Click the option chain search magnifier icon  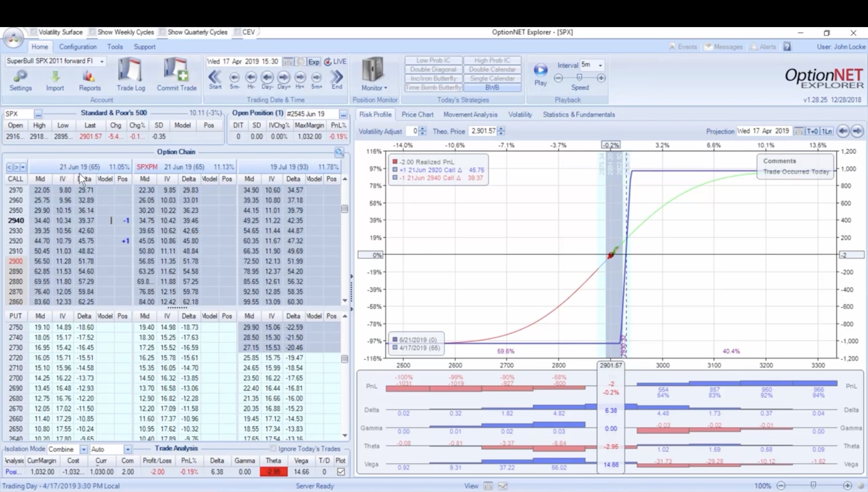[x=339, y=152]
